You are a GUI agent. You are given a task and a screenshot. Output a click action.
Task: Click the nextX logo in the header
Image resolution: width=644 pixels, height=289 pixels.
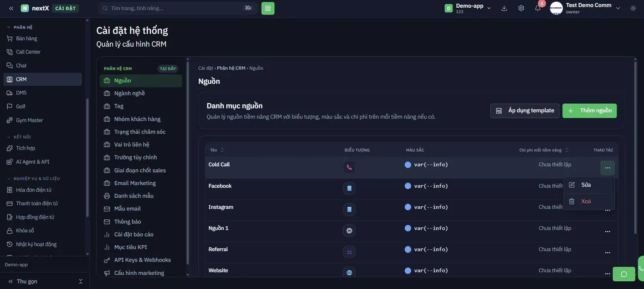[35, 8]
